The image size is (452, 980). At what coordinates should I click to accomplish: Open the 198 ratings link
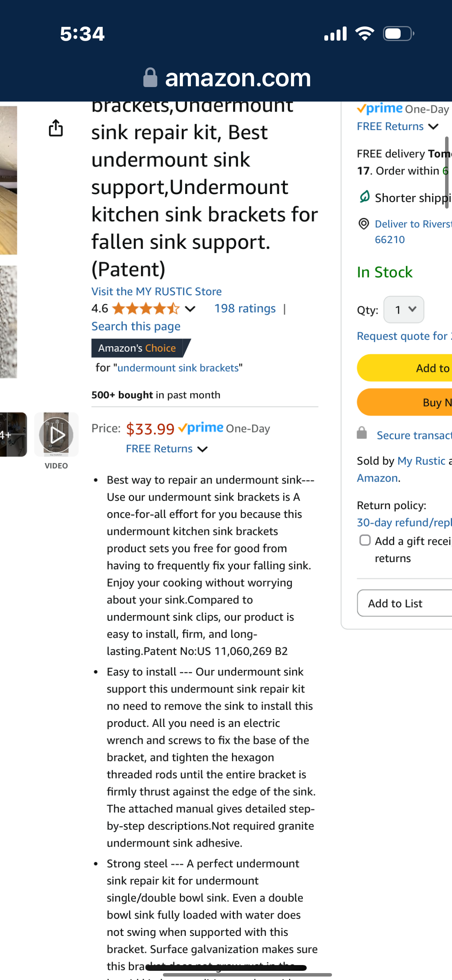[245, 309]
